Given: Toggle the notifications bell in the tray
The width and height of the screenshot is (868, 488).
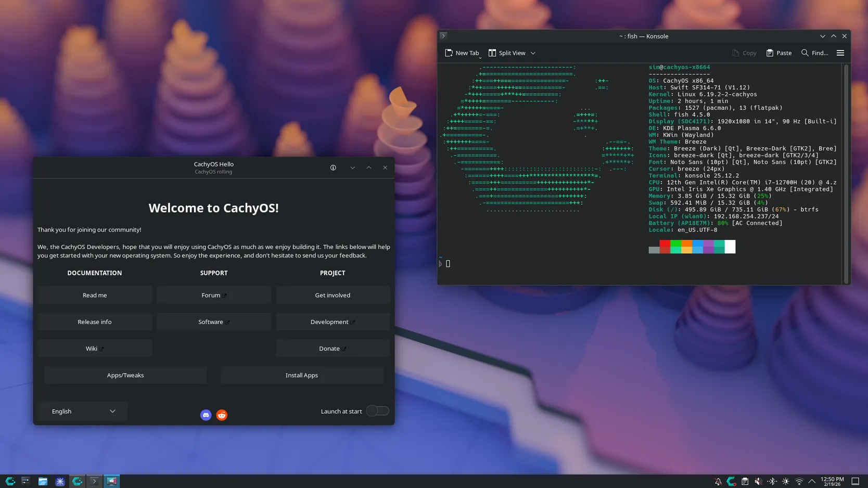Looking at the screenshot, I should click(717, 481).
